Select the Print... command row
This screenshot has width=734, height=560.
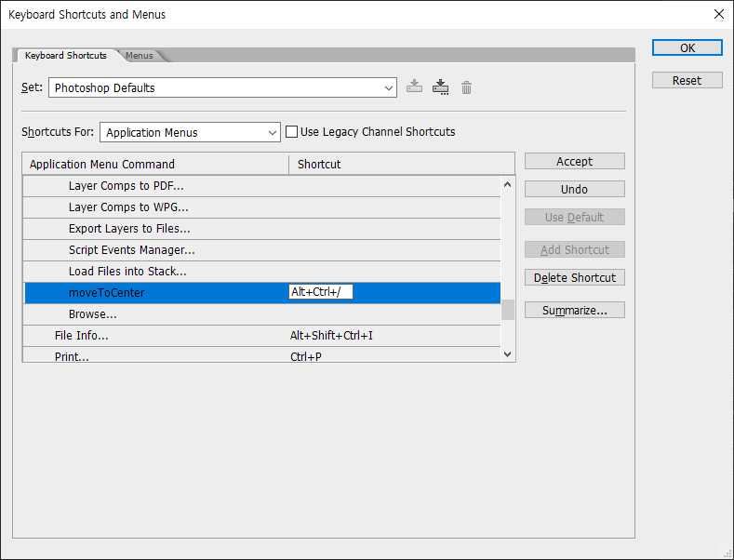click(262, 355)
